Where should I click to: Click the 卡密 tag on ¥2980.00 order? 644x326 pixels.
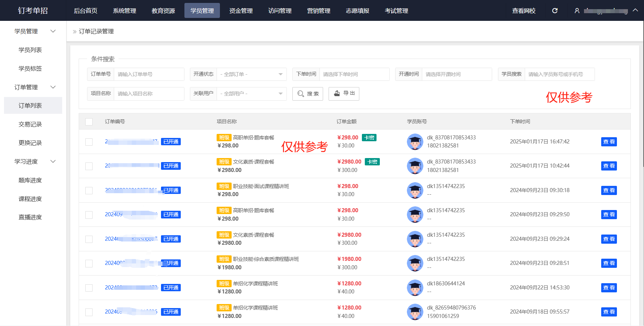(372, 162)
